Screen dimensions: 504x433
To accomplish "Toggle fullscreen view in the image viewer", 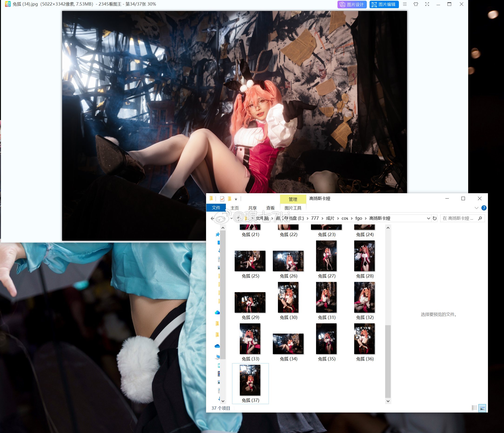I will [x=427, y=4].
